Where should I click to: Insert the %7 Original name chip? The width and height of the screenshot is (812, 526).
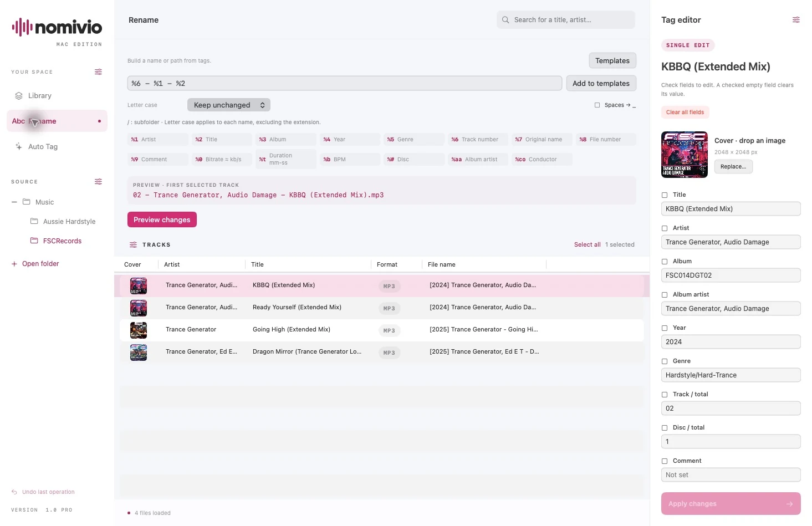coord(542,140)
